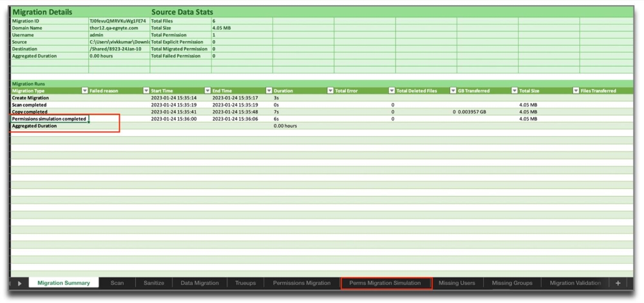
Task: Select the 0.00 hours cell in Duration column
Action: point(303,126)
